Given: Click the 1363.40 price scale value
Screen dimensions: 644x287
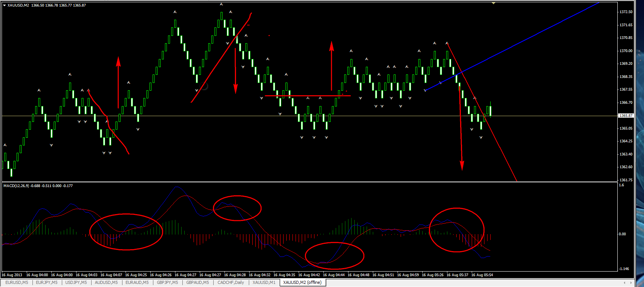Looking at the screenshot, I should [626, 154].
